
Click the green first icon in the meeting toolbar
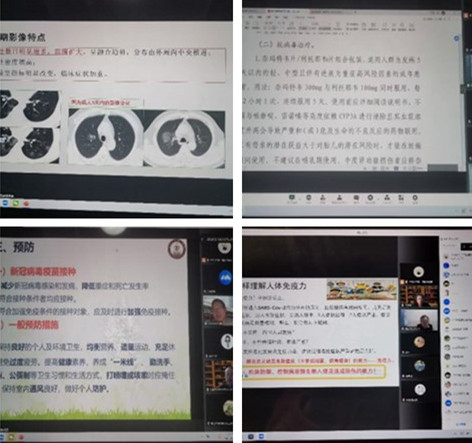tap(292, 197)
